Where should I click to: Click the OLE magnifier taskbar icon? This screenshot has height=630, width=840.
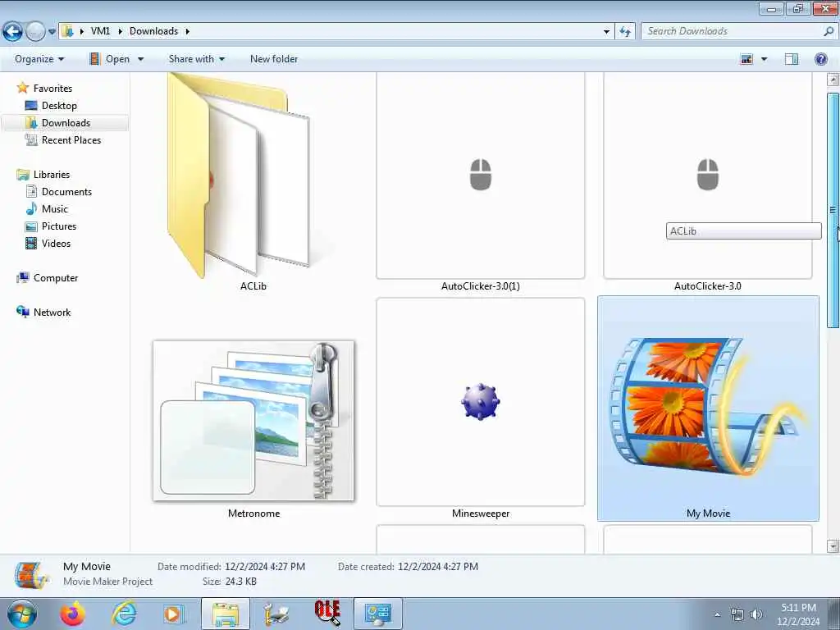pos(327,614)
